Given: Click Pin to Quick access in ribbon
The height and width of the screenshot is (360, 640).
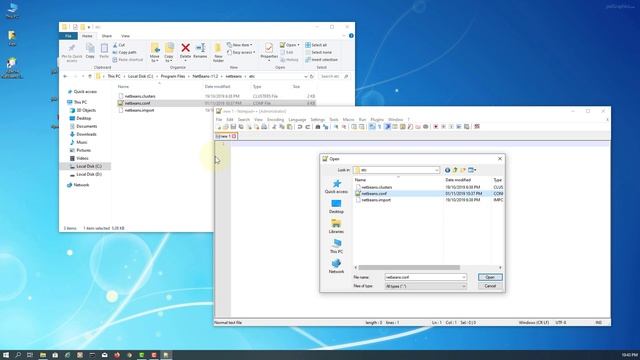Looking at the screenshot, I should click(71, 52).
